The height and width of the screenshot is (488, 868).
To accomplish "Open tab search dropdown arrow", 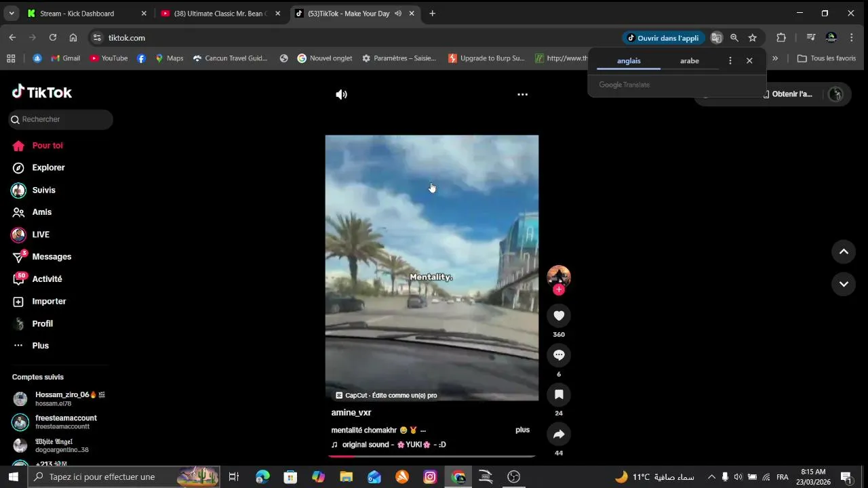I will coord(11,14).
